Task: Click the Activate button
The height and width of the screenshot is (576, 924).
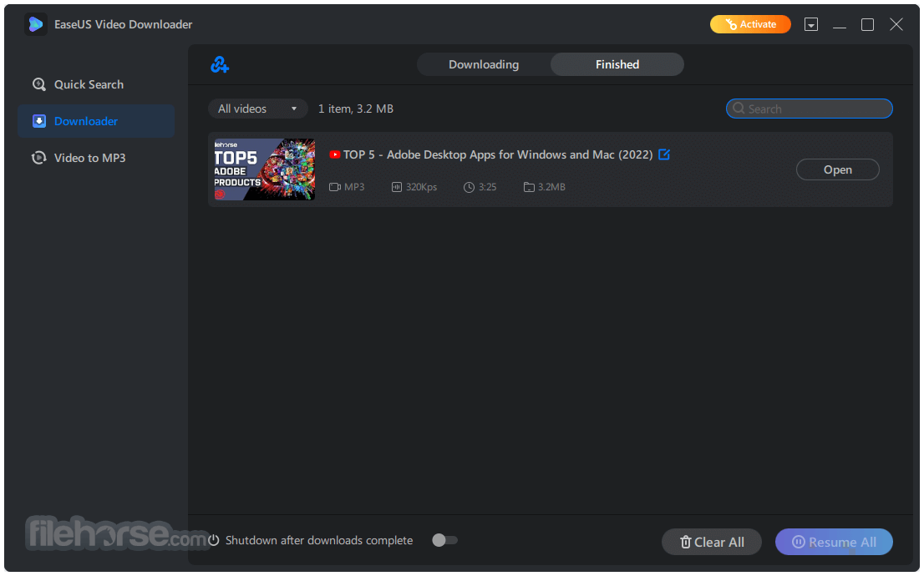Action: pyautogui.click(x=750, y=24)
